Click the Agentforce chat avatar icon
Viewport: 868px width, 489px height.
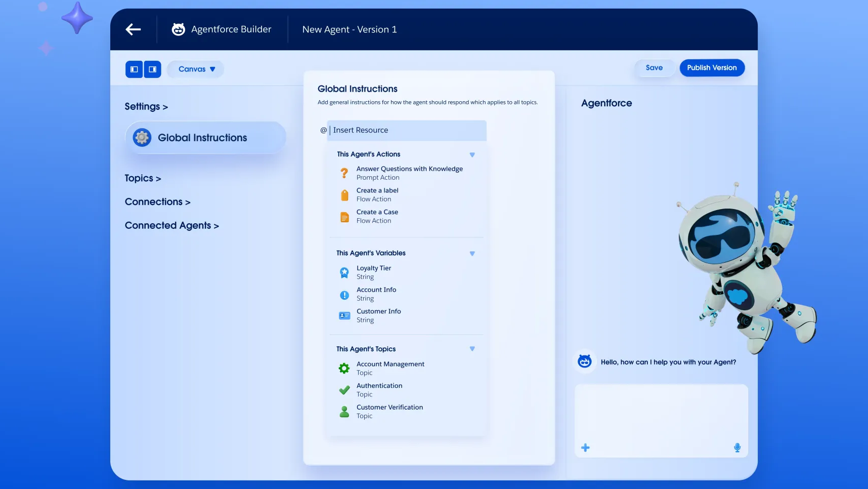click(585, 361)
